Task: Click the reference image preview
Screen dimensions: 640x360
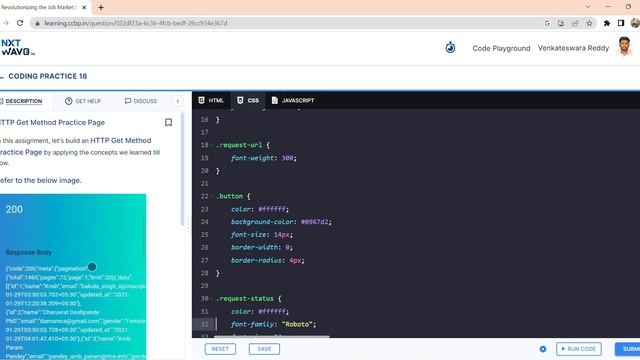Action: [73, 277]
